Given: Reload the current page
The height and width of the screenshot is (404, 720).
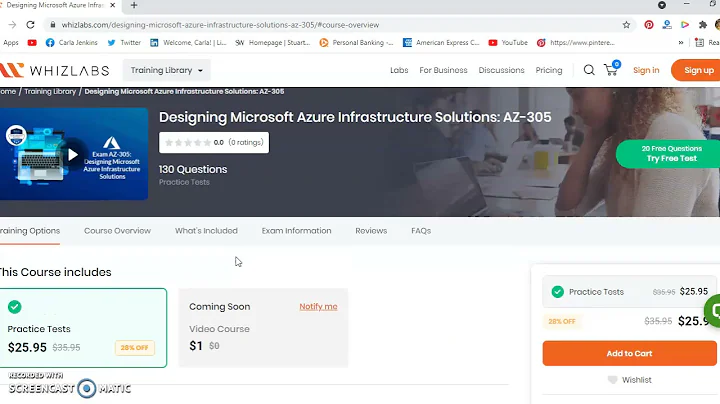Looking at the screenshot, I should (x=30, y=25).
